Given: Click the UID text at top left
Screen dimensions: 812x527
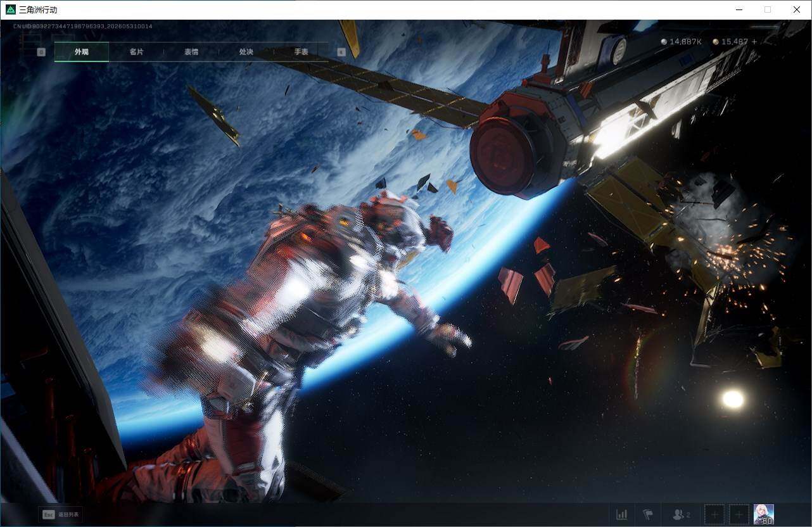Looking at the screenshot, I should (x=83, y=26).
